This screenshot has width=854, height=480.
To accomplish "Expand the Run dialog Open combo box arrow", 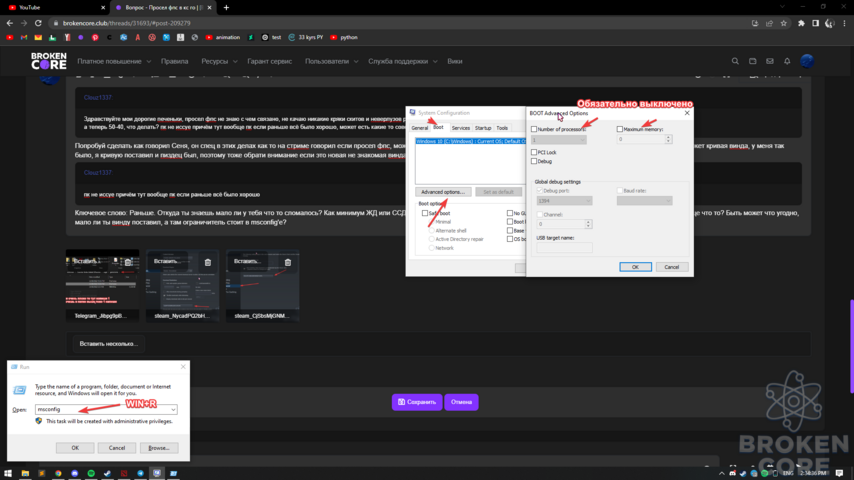I will point(173,410).
